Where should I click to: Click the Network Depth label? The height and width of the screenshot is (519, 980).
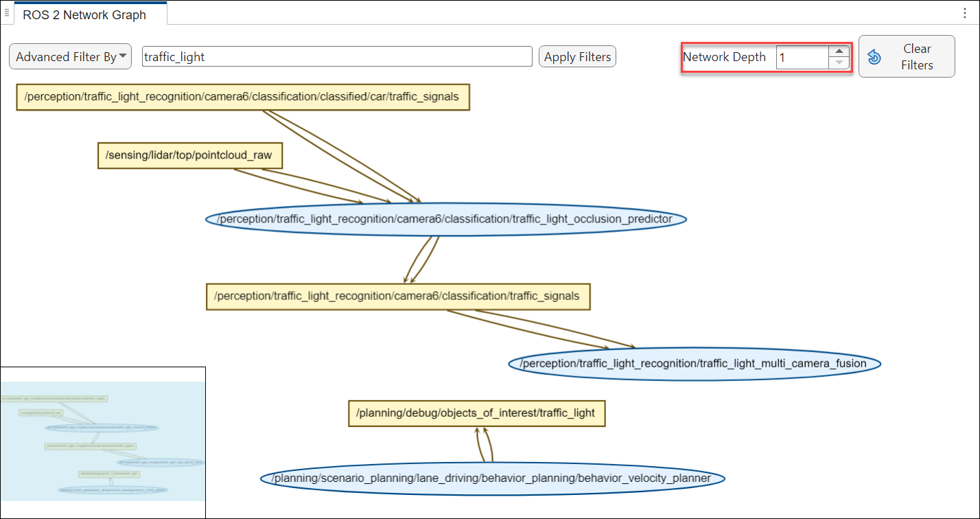[x=724, y=57]
